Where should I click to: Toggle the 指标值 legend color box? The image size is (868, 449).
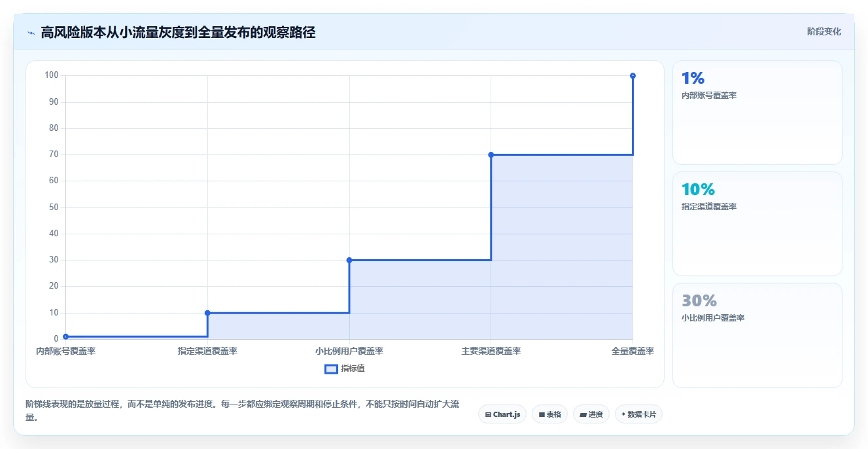coord(331,368)
